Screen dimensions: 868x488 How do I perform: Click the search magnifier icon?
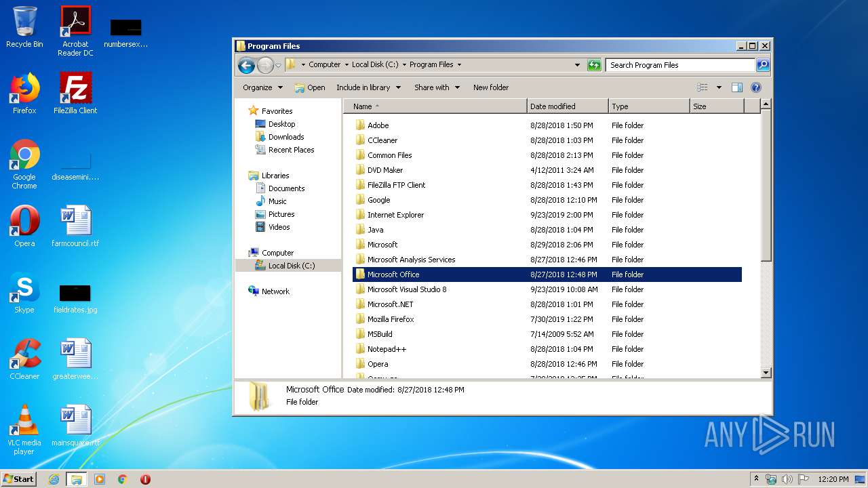763,65
